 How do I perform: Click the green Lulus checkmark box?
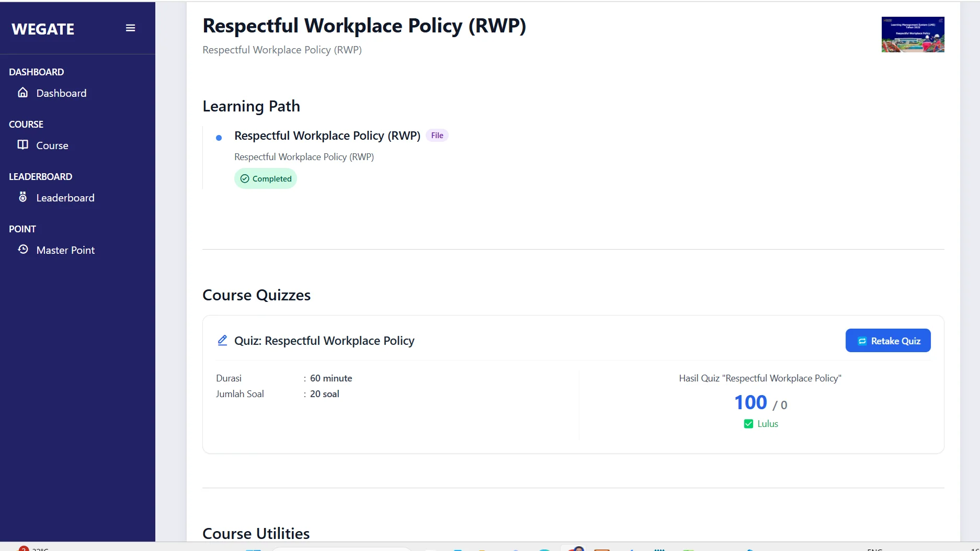(x=748, y=424)
